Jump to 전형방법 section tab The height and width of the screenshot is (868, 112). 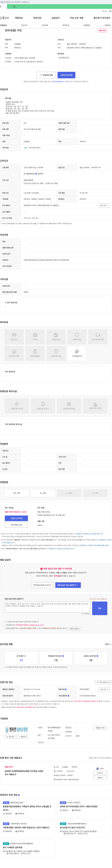(87, 25)
